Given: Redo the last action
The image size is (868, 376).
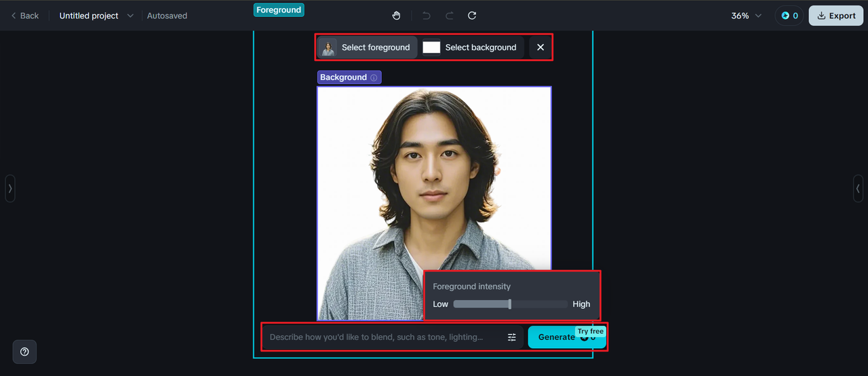Looking at the screenshot, I should (x=449, y=16).
